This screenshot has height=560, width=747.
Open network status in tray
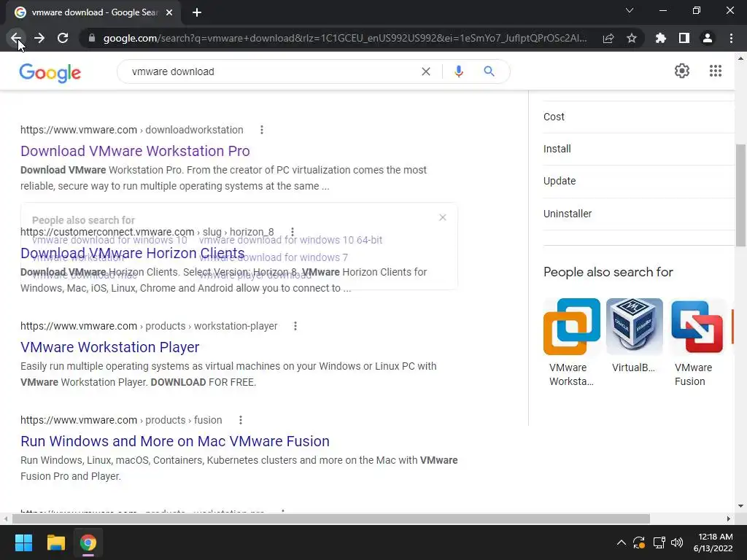[x=659, y=542]
